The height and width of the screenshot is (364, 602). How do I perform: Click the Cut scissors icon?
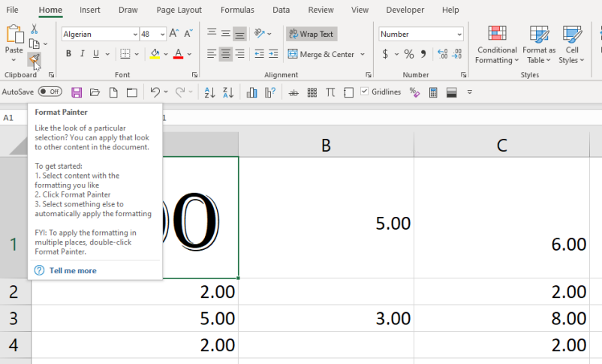tap(35, 29)
